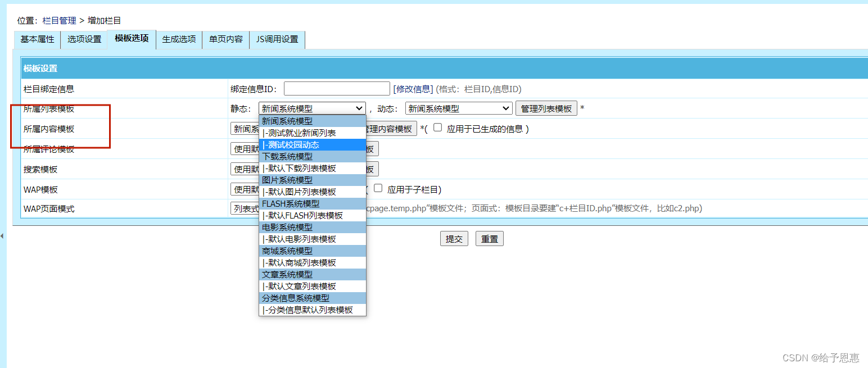Image resolution: width=868 pixels, height=368 pixels.
Task: Open the JS调用设置 tab
Action: click(x=277, y=39)
